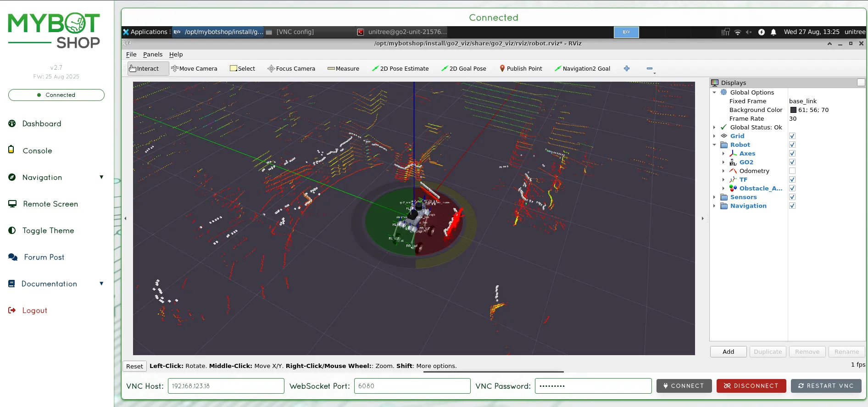Enable the Odometry display checkbox
Screen dimensions: 868x407
pyautogui.click(x=792, y=171)
